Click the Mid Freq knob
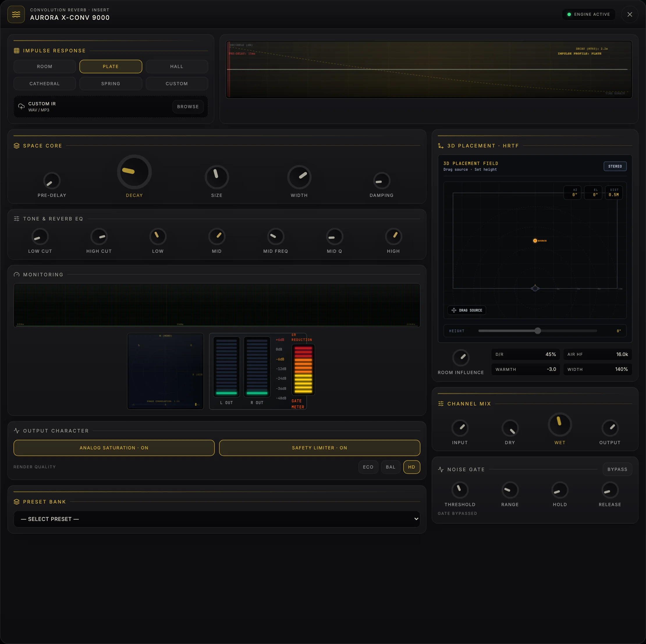 (x=276, y=236)
